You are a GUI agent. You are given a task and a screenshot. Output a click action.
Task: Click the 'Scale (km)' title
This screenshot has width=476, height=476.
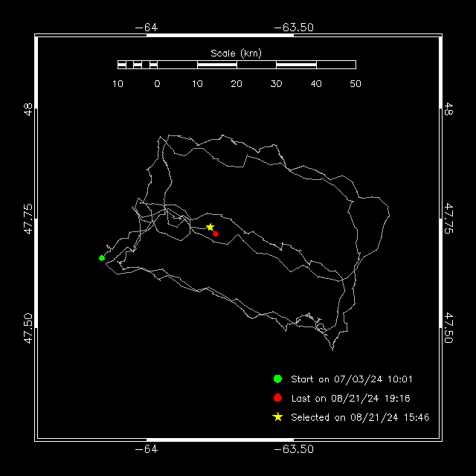[237, 54]
